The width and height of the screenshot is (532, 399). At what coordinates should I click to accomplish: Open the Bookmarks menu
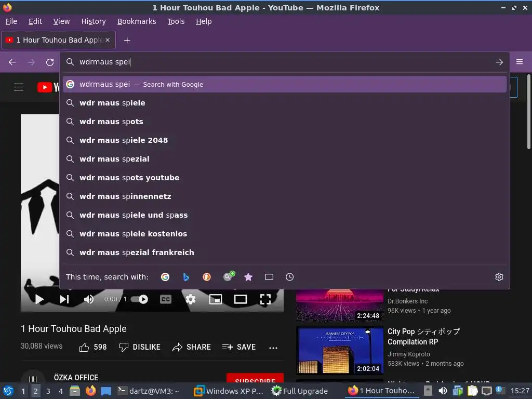click(x=137, y=21)
